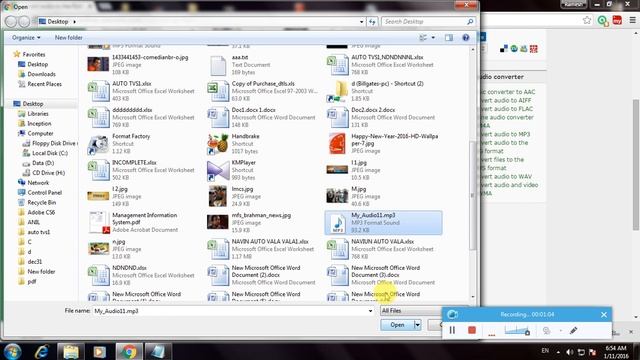The height and width of the screenshot is (360, 640).
Task: Open the All Files type dropdown
Action: (411, 311)
